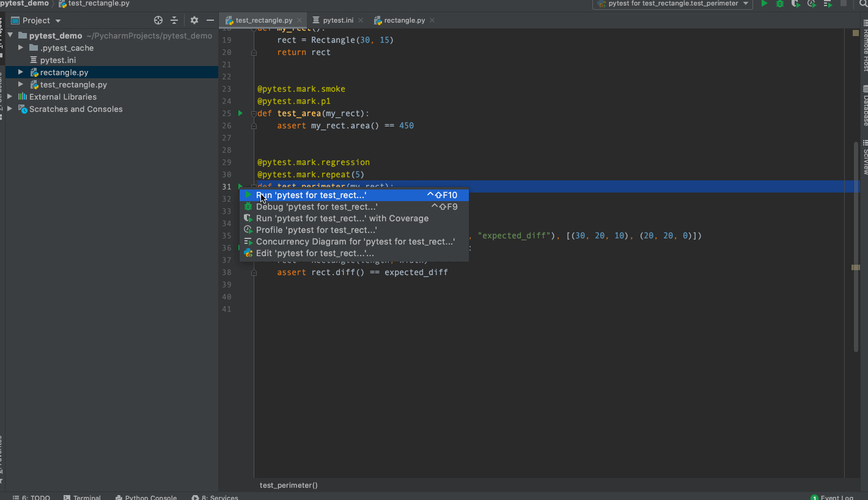This screenshot has height=500, width=868.
Task: Select test_rectangle.py in project tree
Action: [73, 84]
